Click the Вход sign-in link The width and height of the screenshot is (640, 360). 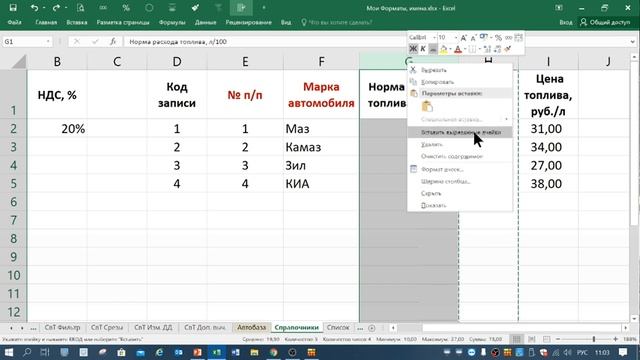coord(565,22)
